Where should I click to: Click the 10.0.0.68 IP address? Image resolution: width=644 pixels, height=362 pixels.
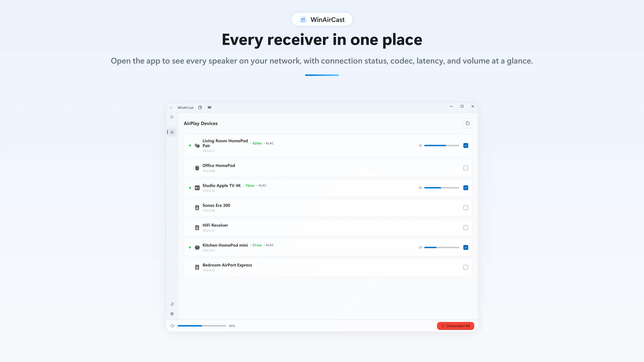(209, 171)
